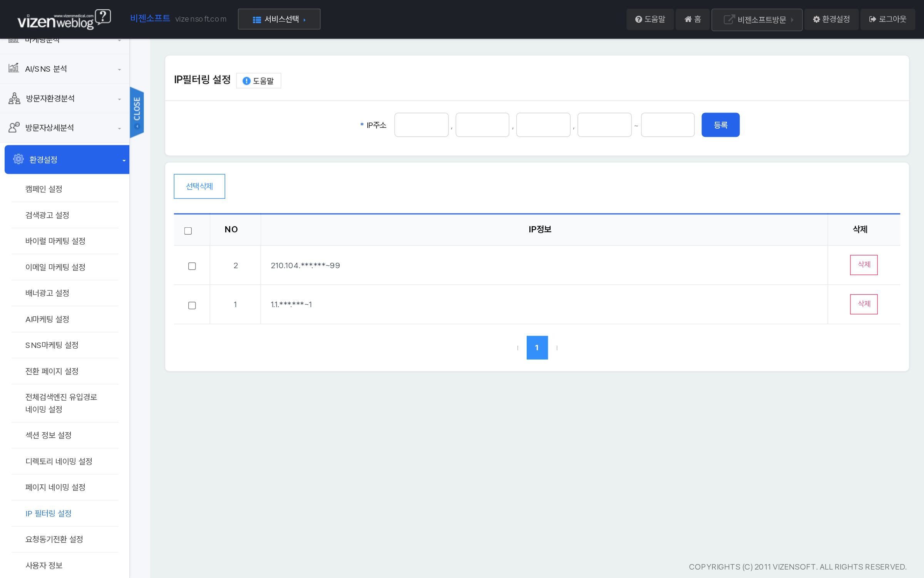The height and width of the screenshot is (578, 924).
Task: Check the box for row 210.104.***.***~99
Action: click(x=192, y=266)
